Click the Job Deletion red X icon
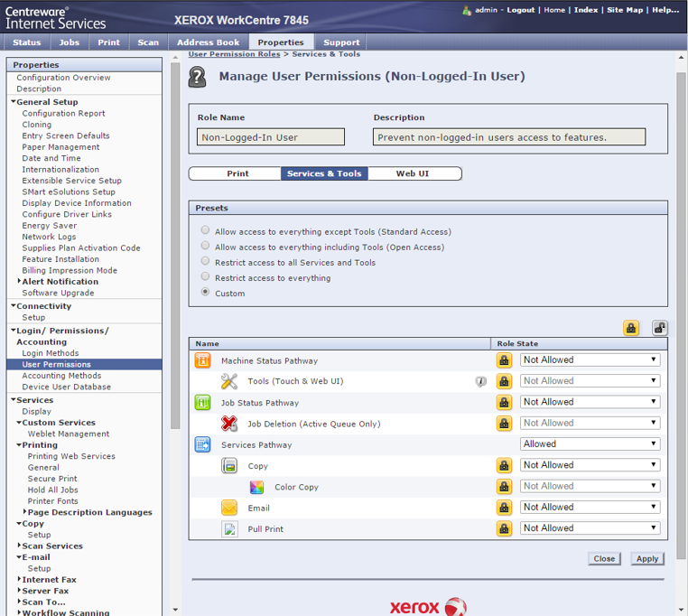The width and height of the screenshot is (688, 616). pyautogui.click(x=229, y=424)
